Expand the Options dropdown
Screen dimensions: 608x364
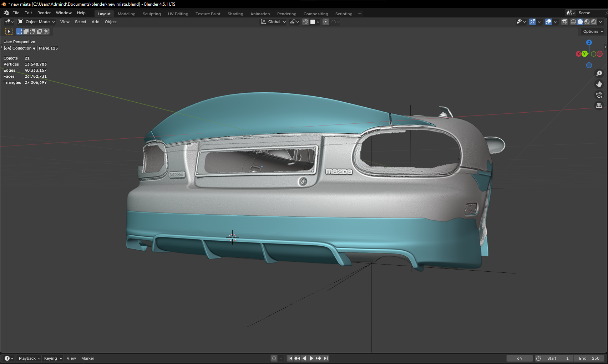click(x=593, y=31)
